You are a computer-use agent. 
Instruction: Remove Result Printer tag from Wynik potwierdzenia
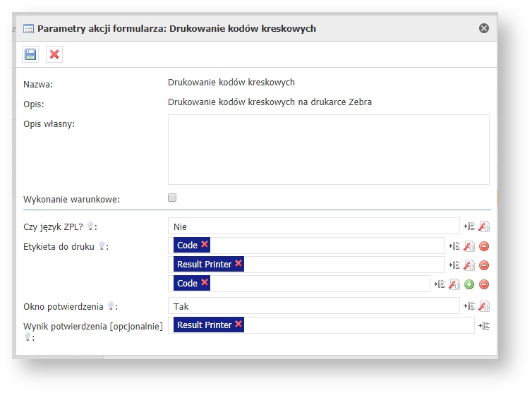(238, 325)
